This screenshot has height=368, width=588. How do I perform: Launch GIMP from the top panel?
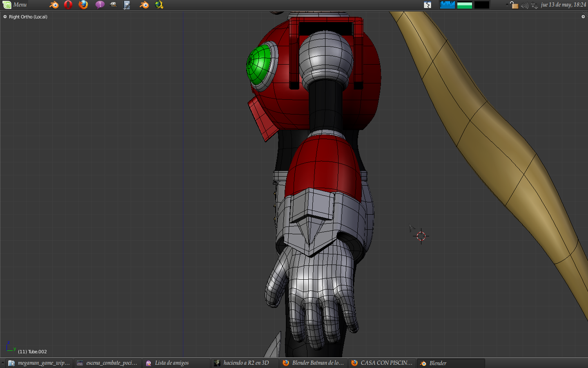pos(113,5)
